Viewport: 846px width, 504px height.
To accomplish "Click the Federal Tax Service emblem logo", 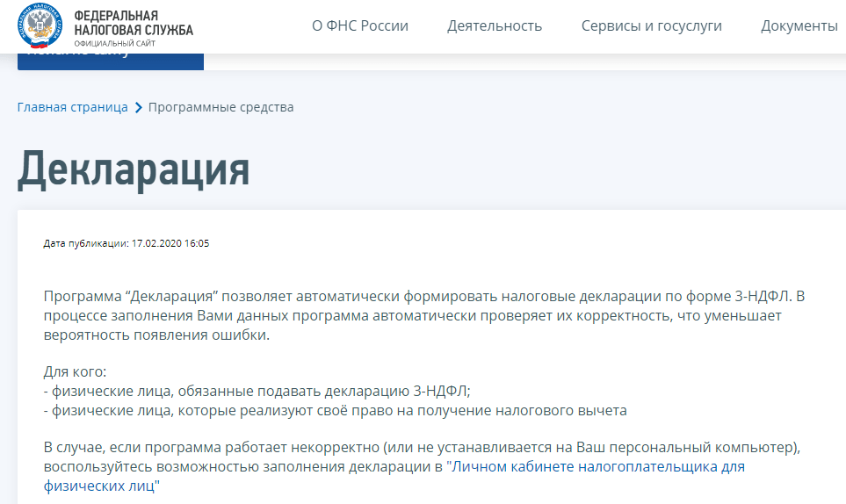I will coord(40,26).
